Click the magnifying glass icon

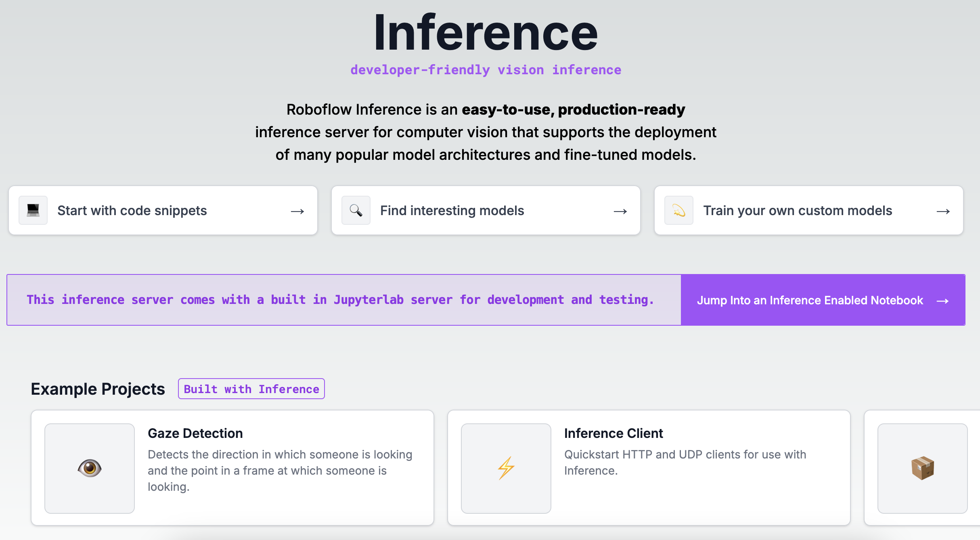point(356,210)
